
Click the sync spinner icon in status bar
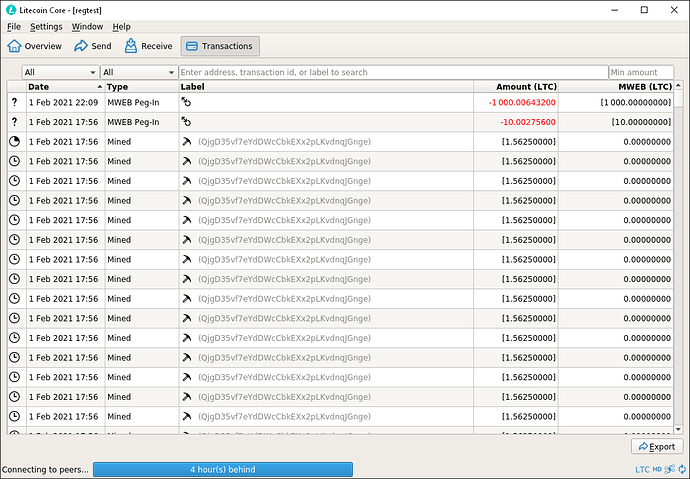(682, 469)
